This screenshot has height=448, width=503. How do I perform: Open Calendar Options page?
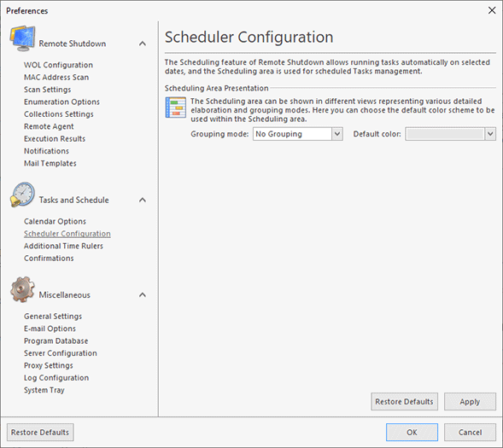point(55,221)
